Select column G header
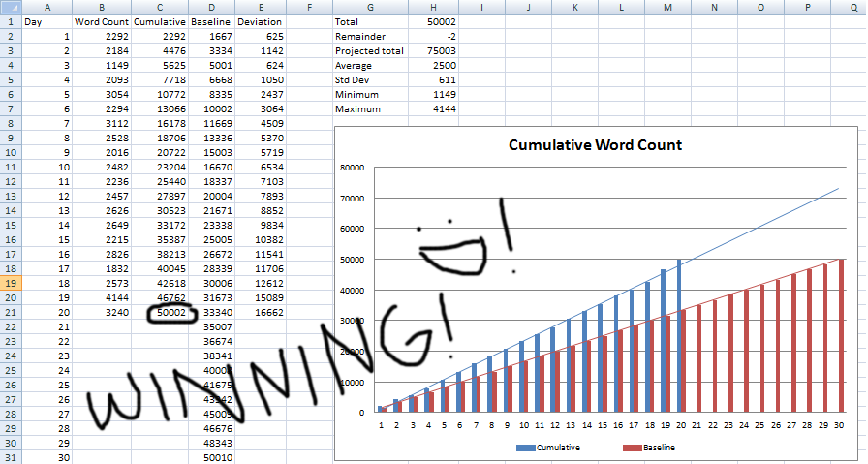 [x=370, y=7]
